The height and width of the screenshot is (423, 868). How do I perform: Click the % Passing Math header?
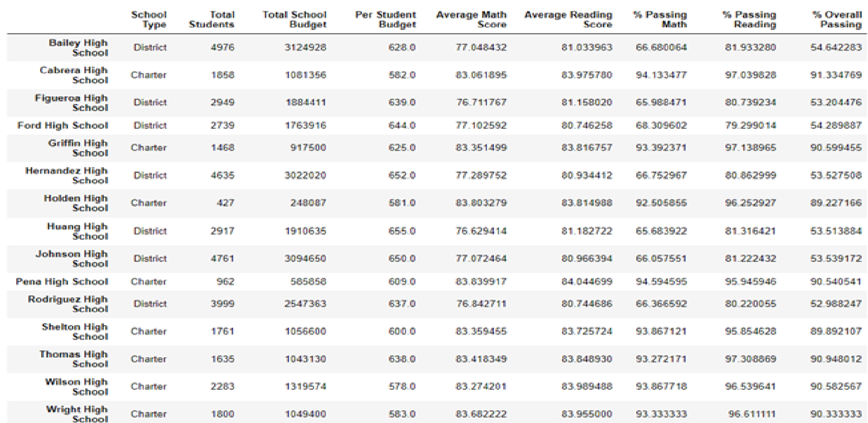[x=660, y=19]
